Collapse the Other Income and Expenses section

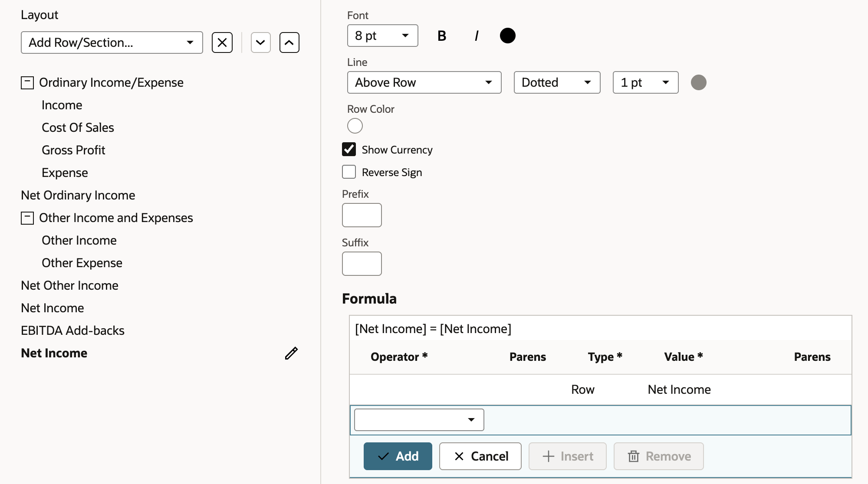coord(27,218)
